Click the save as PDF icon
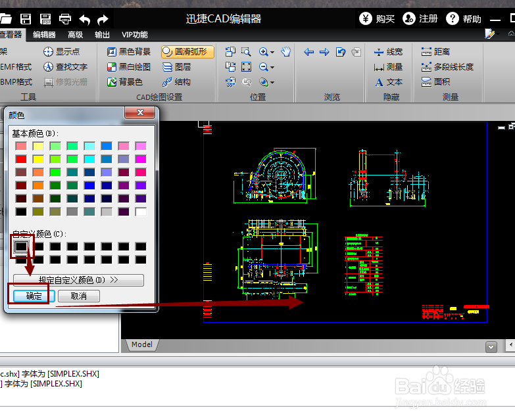 45,19
